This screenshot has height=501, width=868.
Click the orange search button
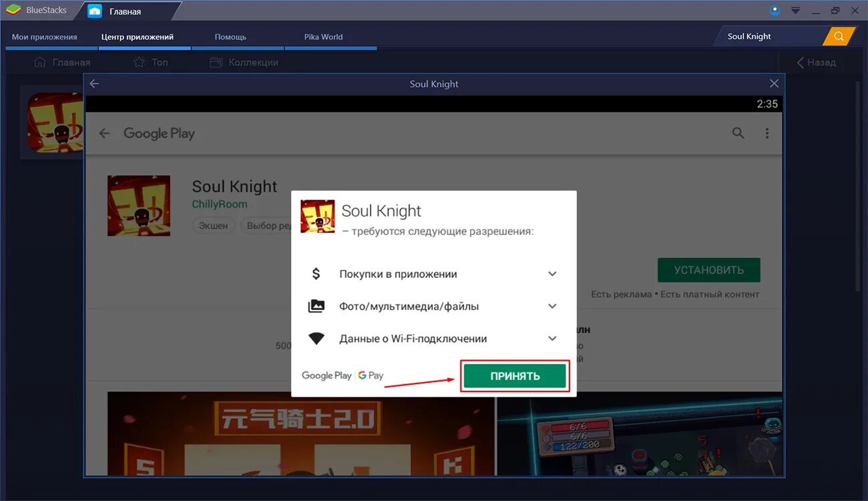click(839, 36)
